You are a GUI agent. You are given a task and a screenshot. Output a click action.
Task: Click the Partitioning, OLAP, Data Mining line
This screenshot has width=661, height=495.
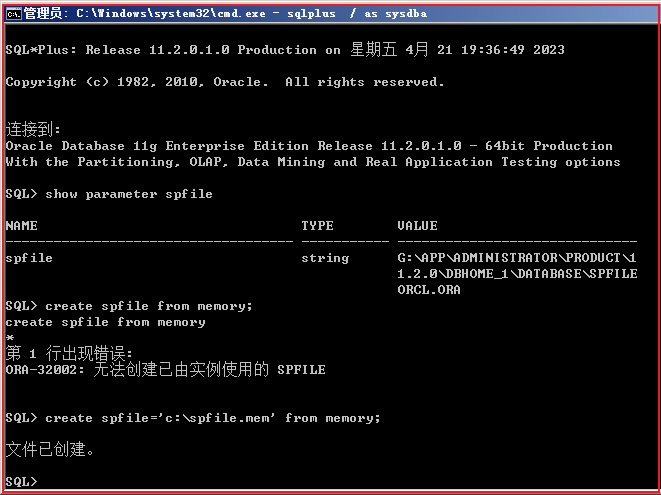[313, 162]
